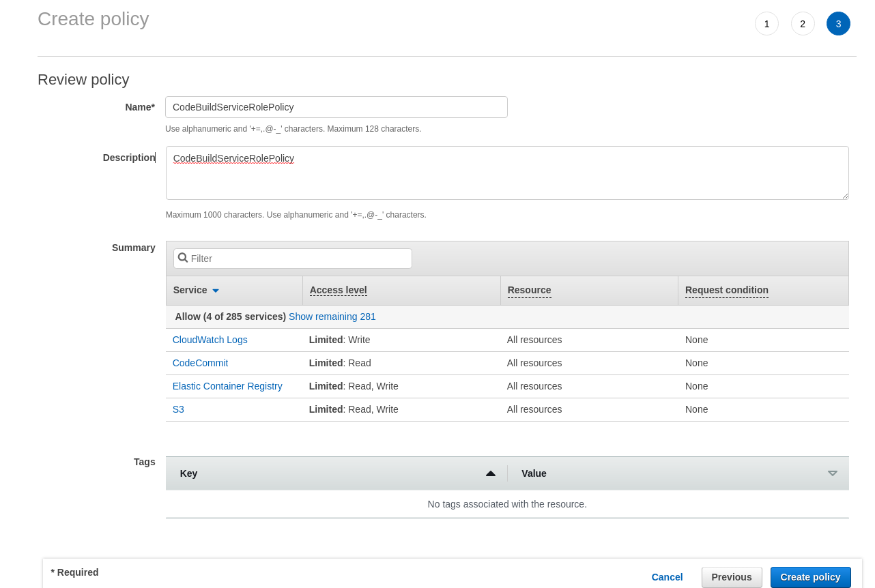The width and height of the screenshot is (875, 588).
Task: Click the Request condition column header
Action: (x=726, y=290)
